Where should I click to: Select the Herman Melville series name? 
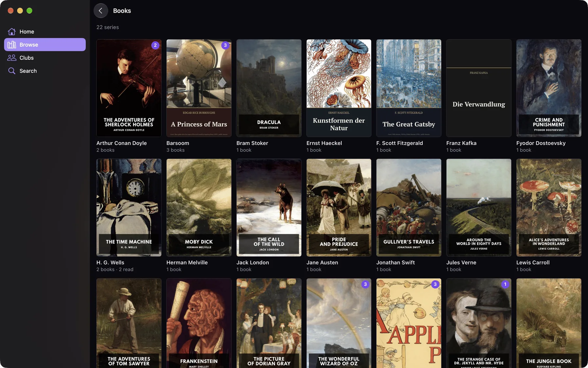pyautogui.click(x=187, y=263)
